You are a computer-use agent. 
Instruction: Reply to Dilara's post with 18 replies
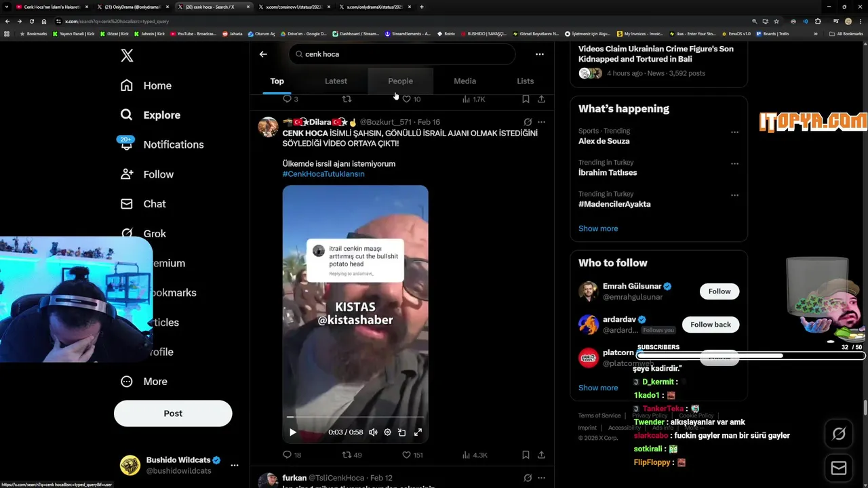coord(292,455)
